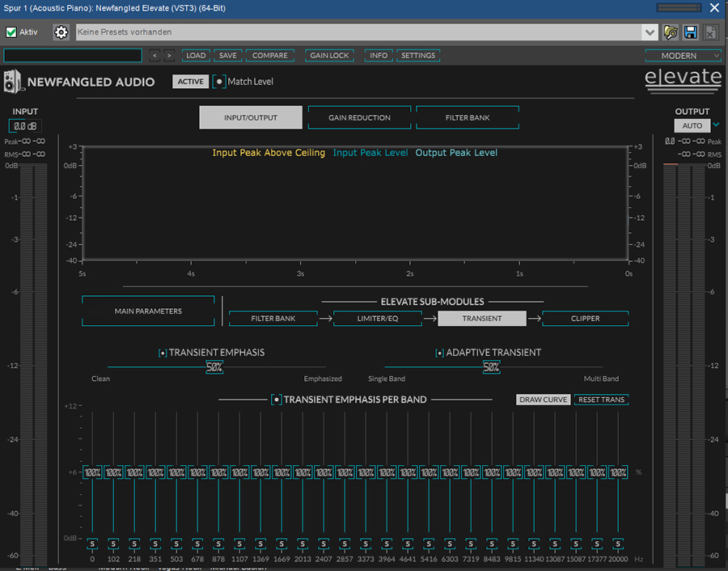Open plugin settings gear icon
The width and height of the screenshot is (728, 571).
(61, 32)
